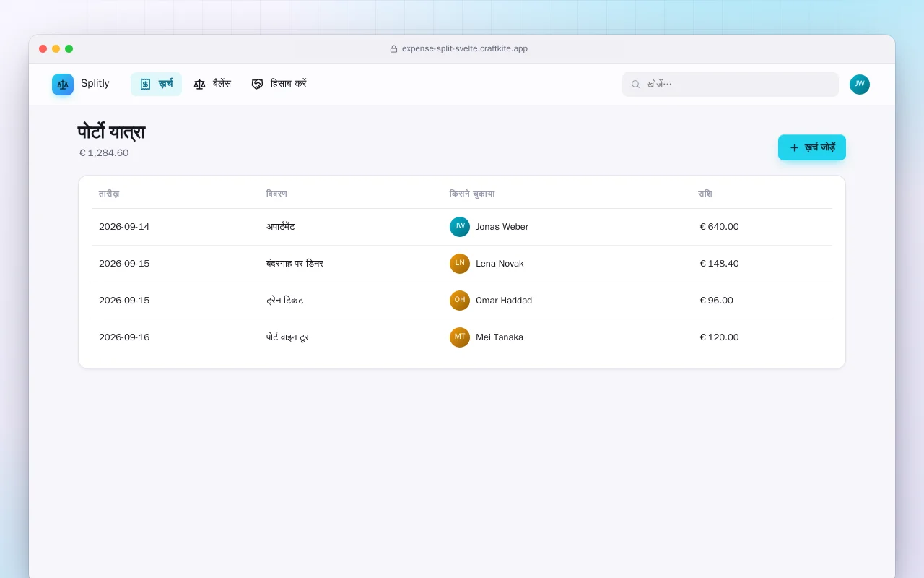Click the date 2026-09-16
The image size is (924, 578).
coord(124,337)
